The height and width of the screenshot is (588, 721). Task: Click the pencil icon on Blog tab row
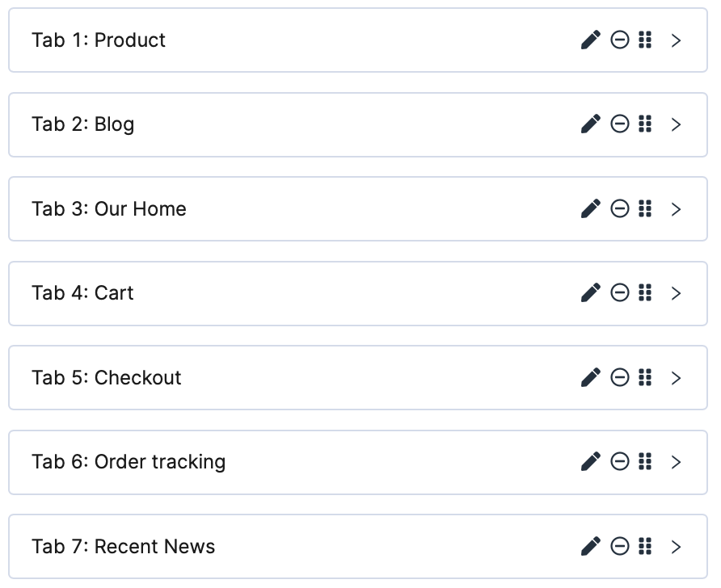tap(591, 124)
